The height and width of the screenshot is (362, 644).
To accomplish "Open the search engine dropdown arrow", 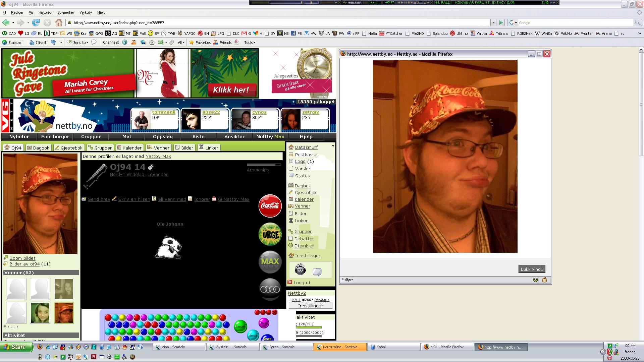I will point(516,22).
